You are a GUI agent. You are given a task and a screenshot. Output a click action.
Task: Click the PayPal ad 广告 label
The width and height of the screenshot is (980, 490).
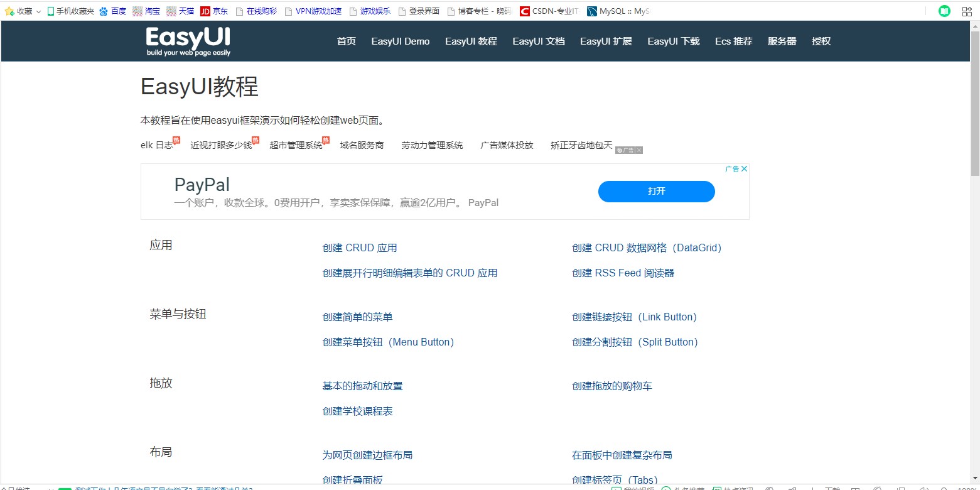pos(732,168)
